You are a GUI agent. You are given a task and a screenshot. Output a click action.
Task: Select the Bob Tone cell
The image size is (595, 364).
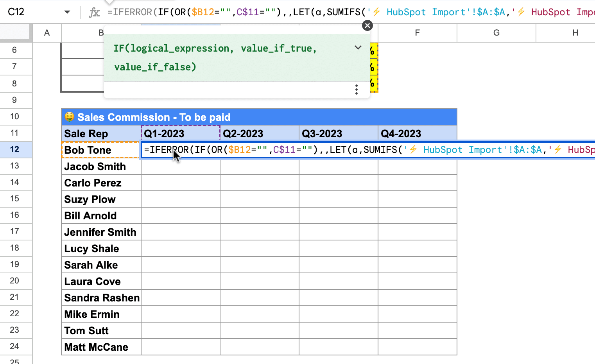[x=101, y=150]
